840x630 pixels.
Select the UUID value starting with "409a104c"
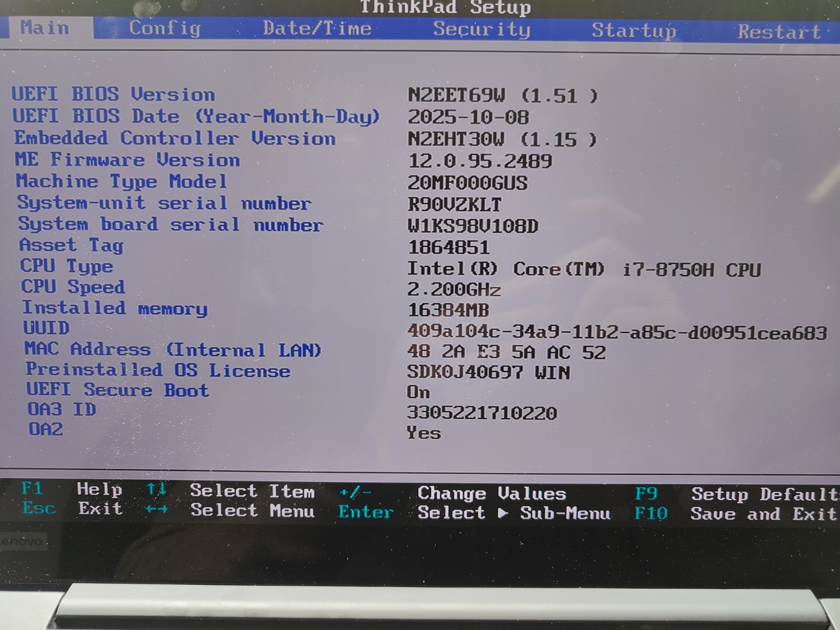tap(617, 332)
